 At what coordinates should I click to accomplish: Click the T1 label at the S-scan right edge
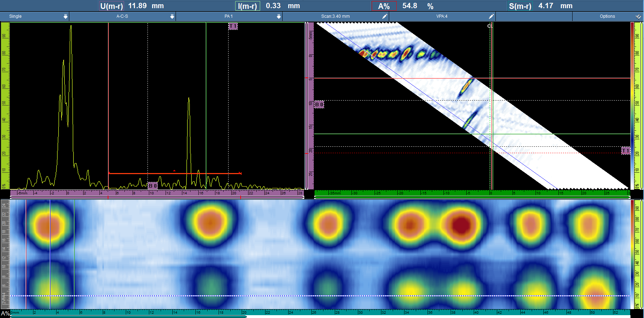pos(626,151)
